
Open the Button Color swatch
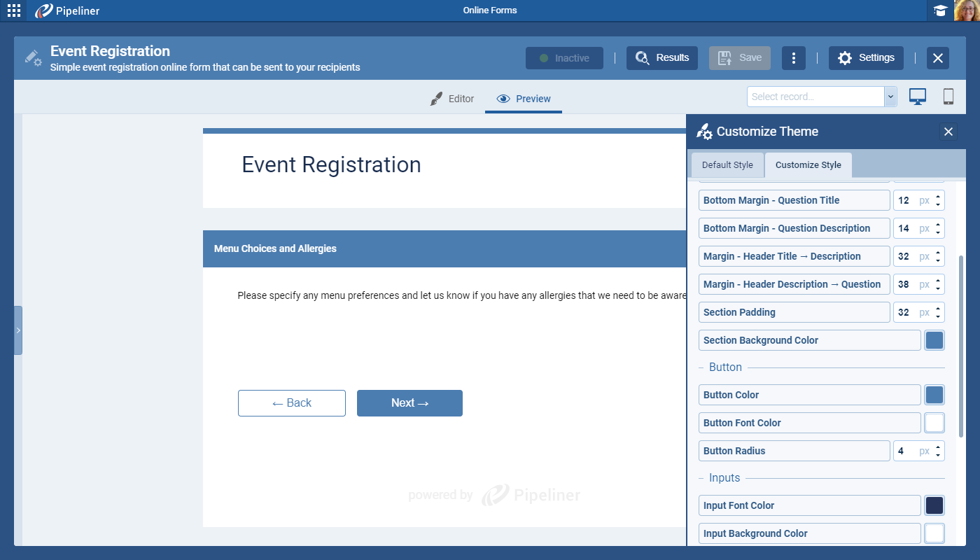934,395
